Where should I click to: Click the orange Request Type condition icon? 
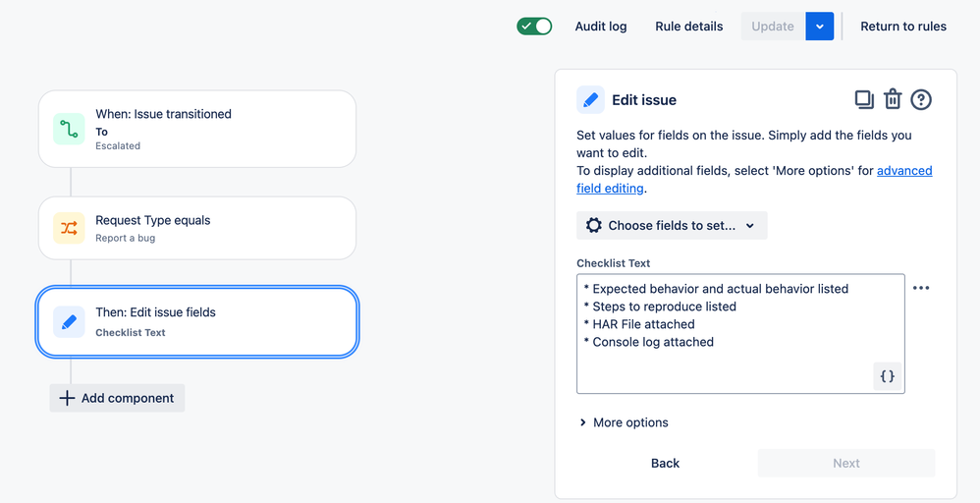[69, 228]
